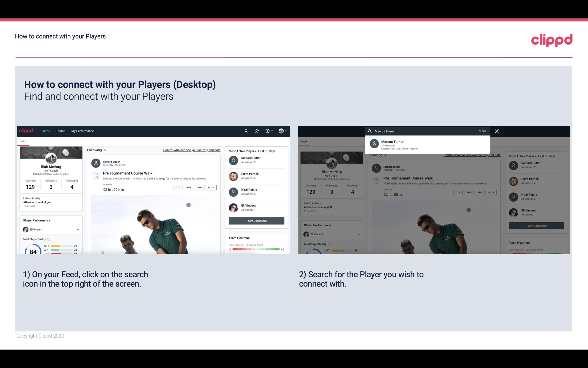Click the user profile icon top right
This screenshot has height=368, width=588.
(x=281, y=131)
